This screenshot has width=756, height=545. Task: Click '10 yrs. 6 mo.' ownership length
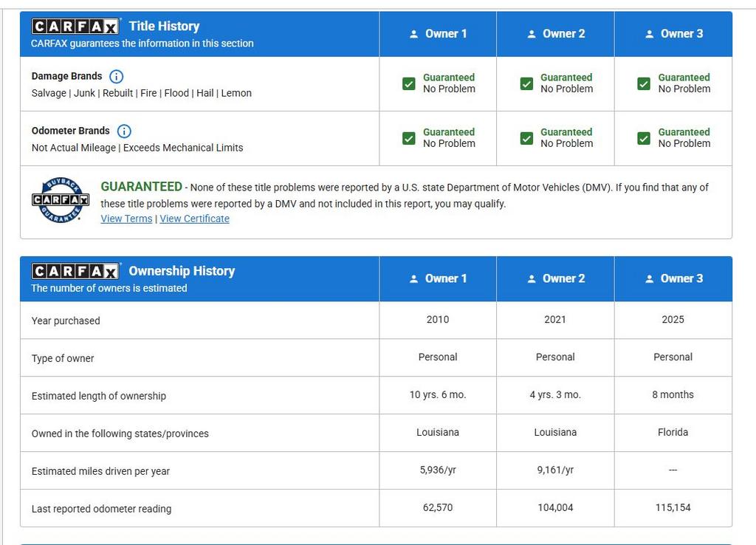(438, 394)
